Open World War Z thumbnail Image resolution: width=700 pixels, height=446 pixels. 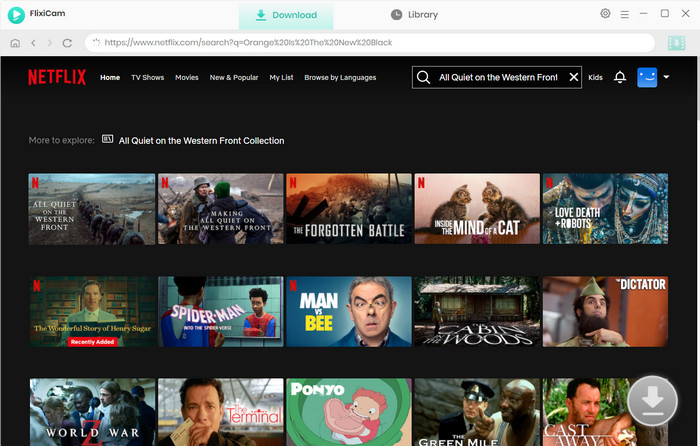pyautogui.click(x=92, y=412)
